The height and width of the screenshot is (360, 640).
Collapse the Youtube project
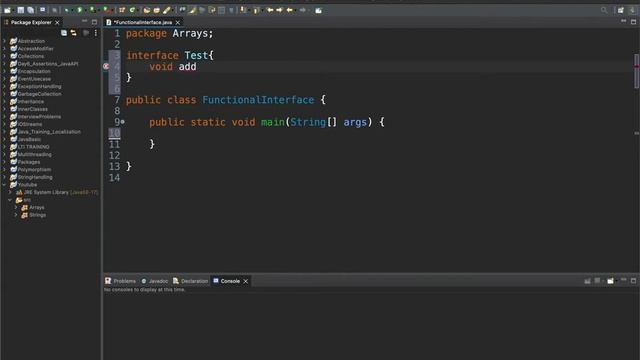coord(4,184)
